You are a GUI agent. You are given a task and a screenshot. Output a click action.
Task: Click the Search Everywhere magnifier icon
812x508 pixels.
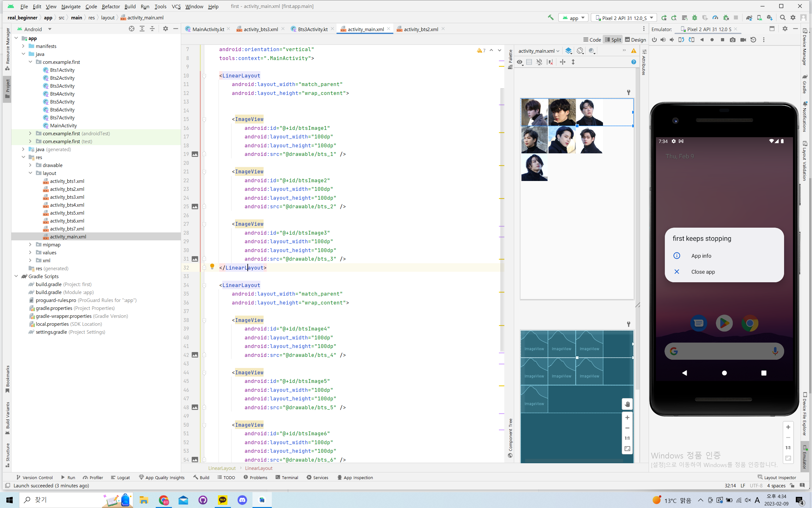point(783,17)
